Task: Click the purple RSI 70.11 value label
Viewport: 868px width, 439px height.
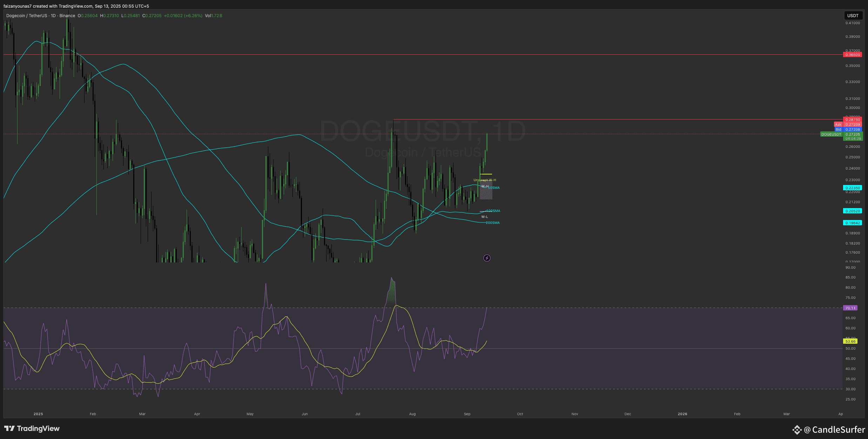Action: (x=850, y=308)
